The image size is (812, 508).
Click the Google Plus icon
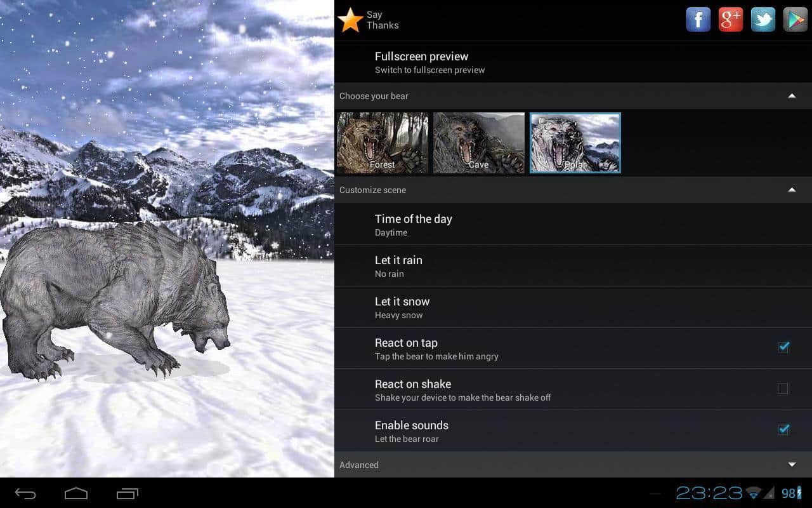click(730, 20)
